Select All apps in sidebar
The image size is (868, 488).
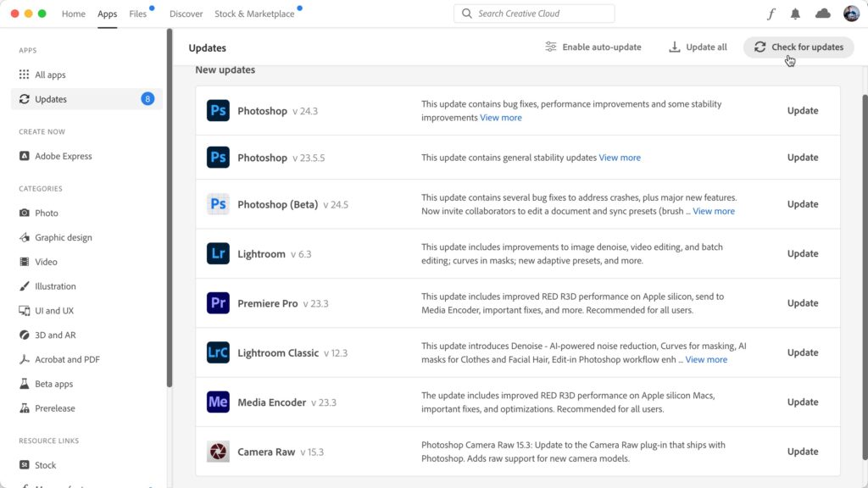coord(50,75)
